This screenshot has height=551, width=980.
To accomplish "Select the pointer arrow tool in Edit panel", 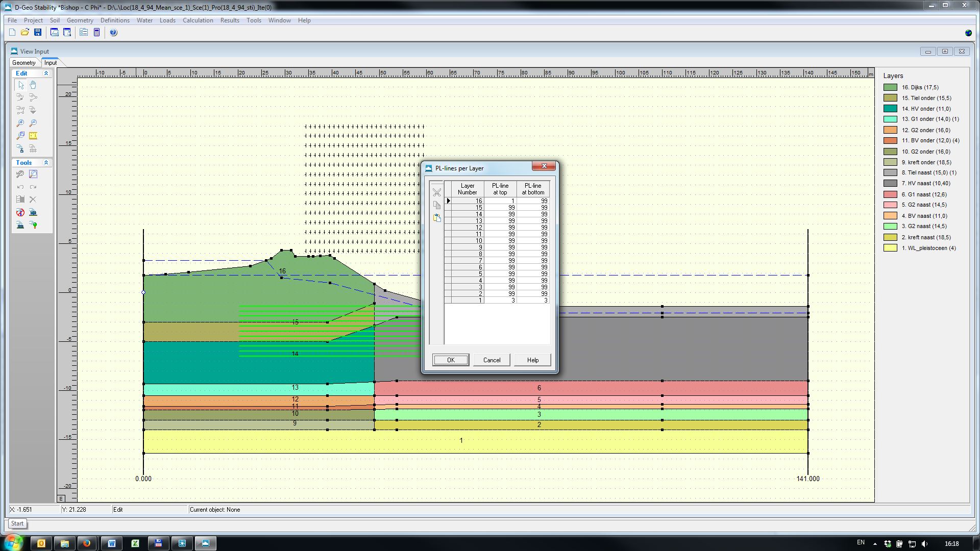I will (x=20, y=85).
